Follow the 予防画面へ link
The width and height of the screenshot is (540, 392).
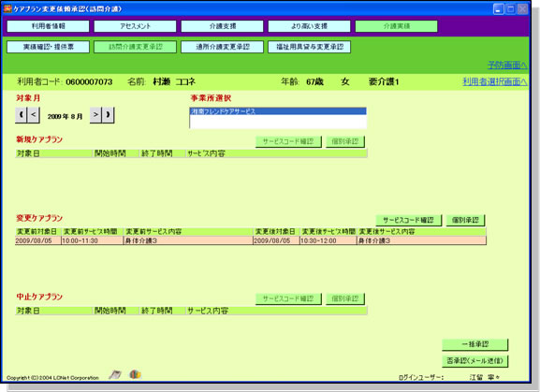(507, 65)
